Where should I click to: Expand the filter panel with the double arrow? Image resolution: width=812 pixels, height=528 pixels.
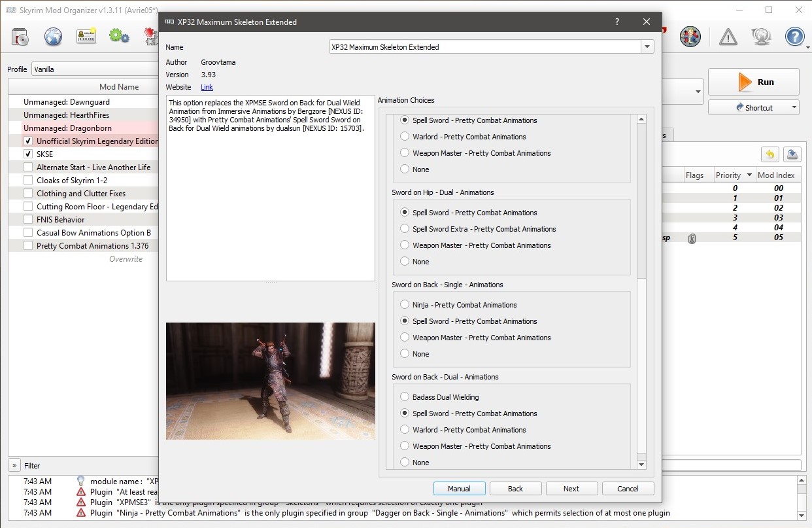pyautogui.click(x=14, y=465)
